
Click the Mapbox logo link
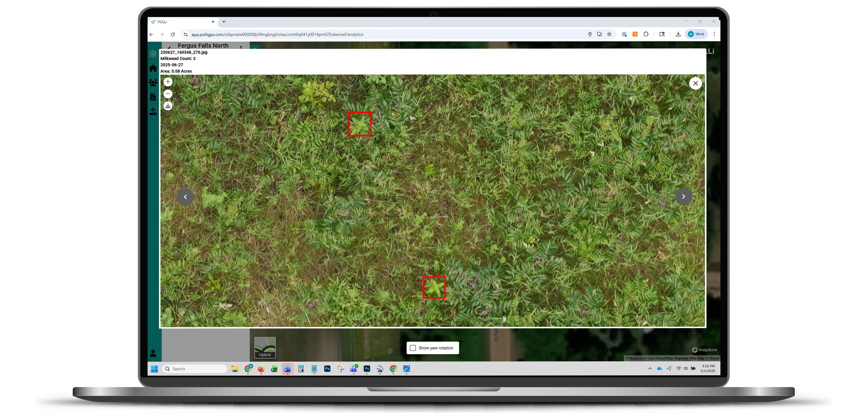pos(705,350)
